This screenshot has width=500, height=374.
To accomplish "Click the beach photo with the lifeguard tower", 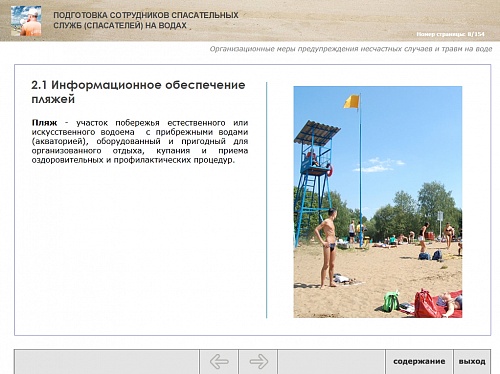I will click(378, 202).
